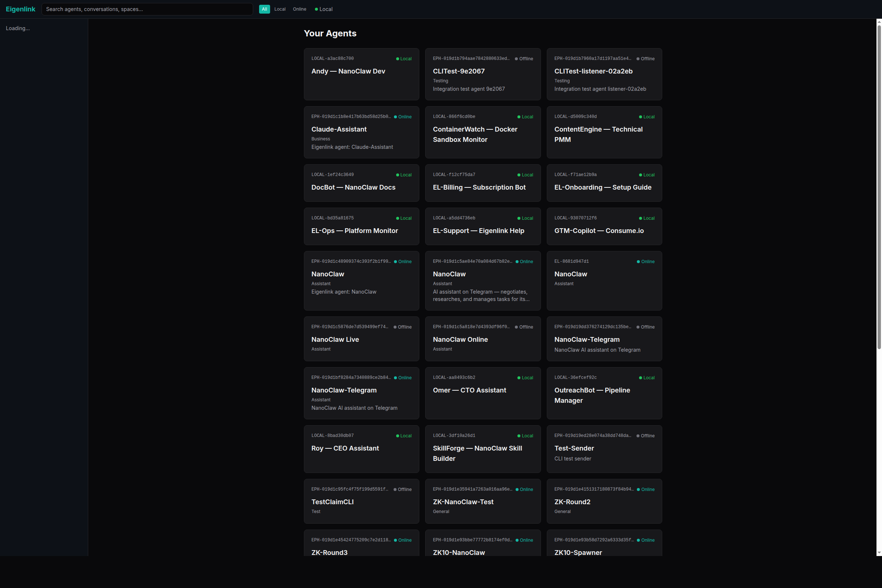The width and height of the screenshot is (882, 588).
Task: Toggle the Online filter
Action: (x=299, y=9)
